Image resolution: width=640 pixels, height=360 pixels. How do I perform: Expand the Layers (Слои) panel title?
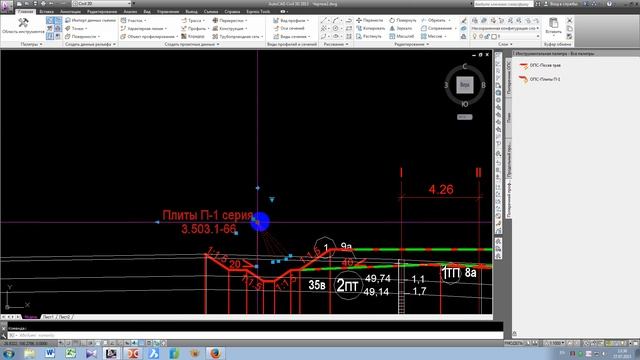(505, 44)
